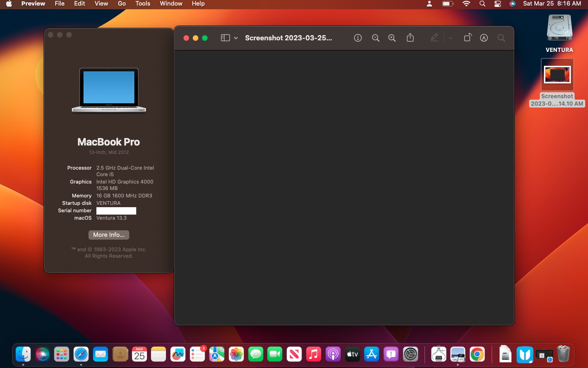Viewport: 588px width, 368px height.
Task: Open the Tools menu
Action: (143, 4)
